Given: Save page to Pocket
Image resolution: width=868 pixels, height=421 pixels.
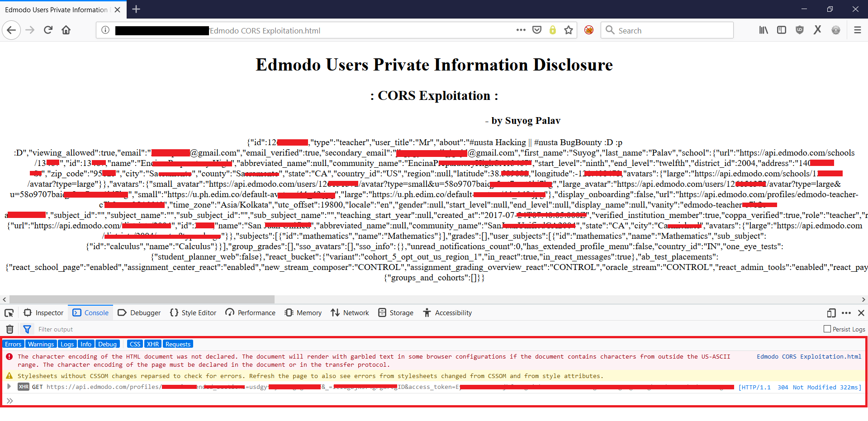Looking at the screenshot, I should tap(537, 30).
